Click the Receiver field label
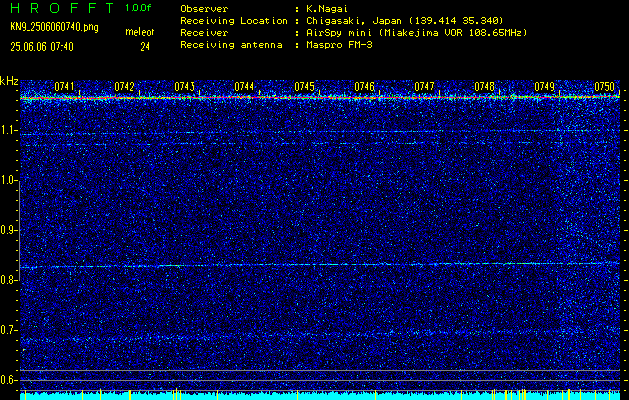The image size is (629, 400). [204, 33]
